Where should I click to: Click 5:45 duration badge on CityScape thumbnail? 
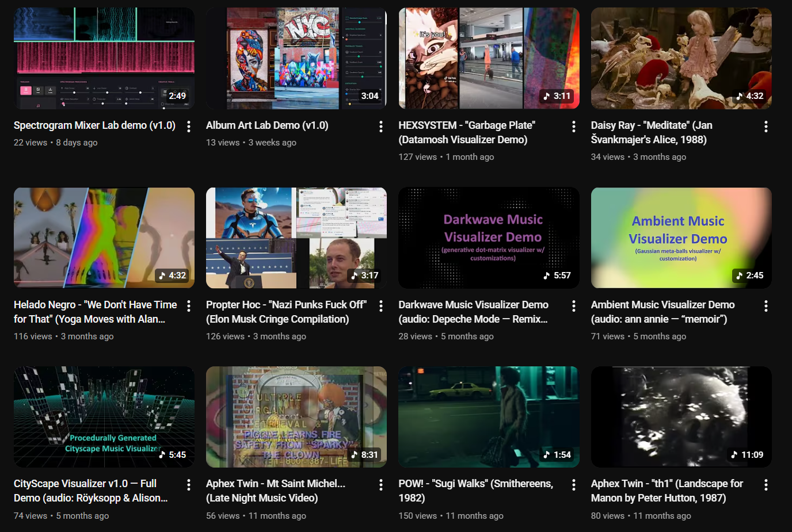172,455
